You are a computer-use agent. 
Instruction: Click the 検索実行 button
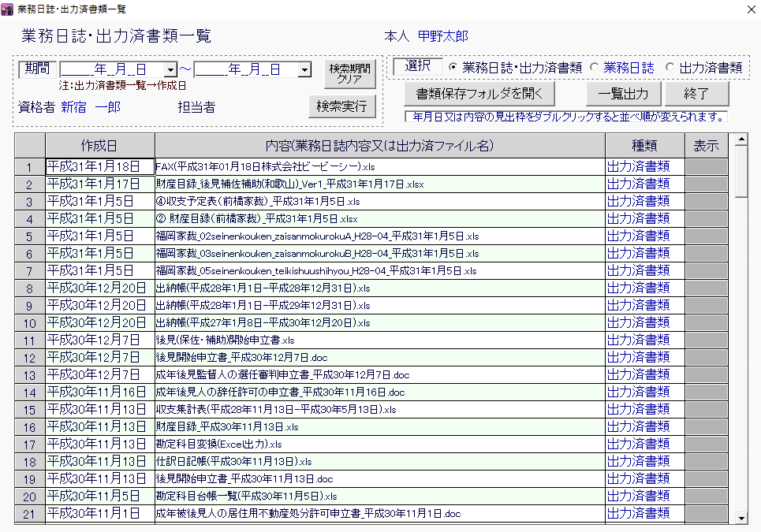point(341,106)
